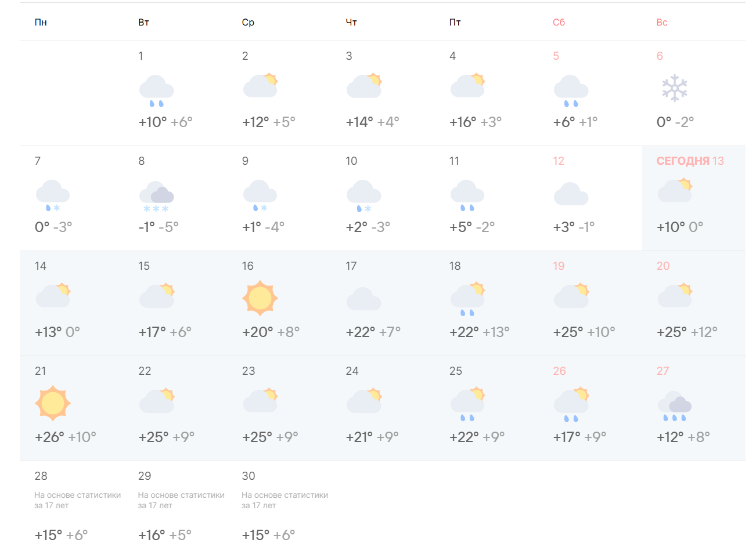This screenshot has width=756, height=550.
Task: Click the cloudy icon on day 12
Action: (571, 194)
